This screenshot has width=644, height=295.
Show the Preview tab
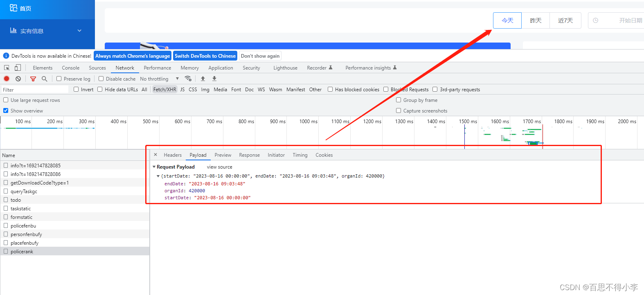tap(223, 155)
